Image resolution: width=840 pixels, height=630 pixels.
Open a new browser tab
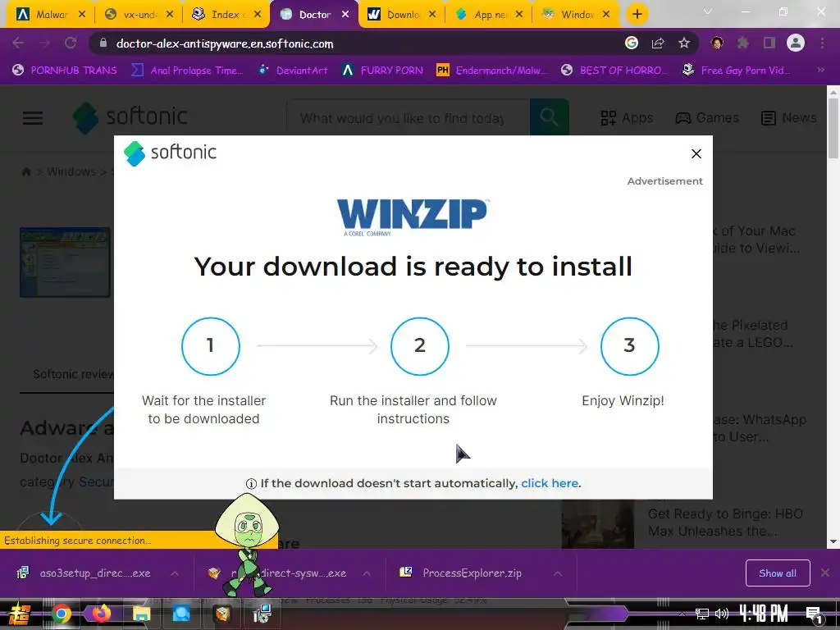coord(637,15)
